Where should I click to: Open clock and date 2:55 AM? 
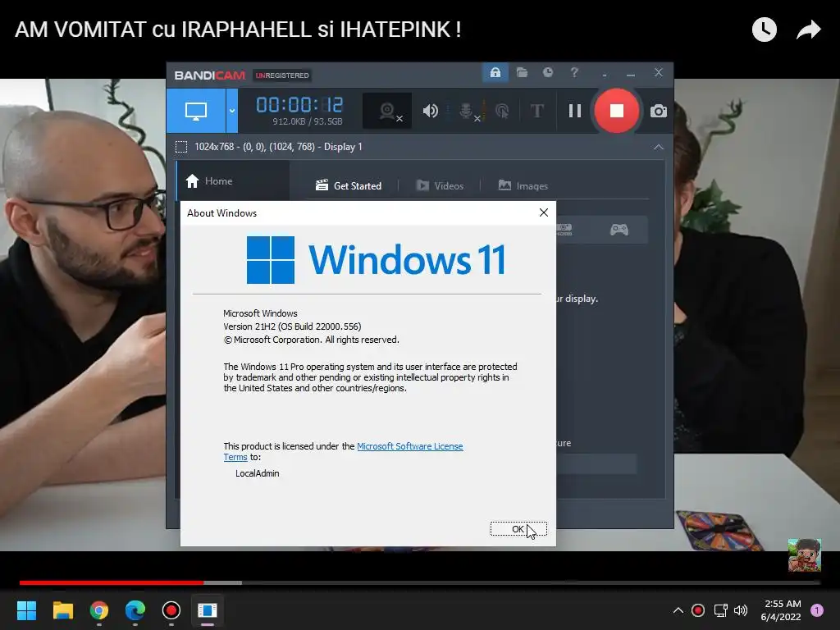(x=782, y=610)
